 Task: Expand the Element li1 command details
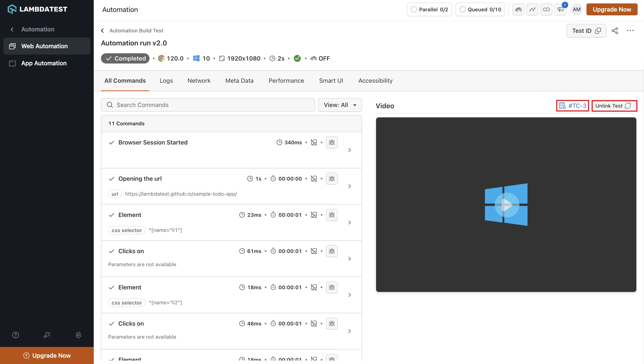pos(349,223)
